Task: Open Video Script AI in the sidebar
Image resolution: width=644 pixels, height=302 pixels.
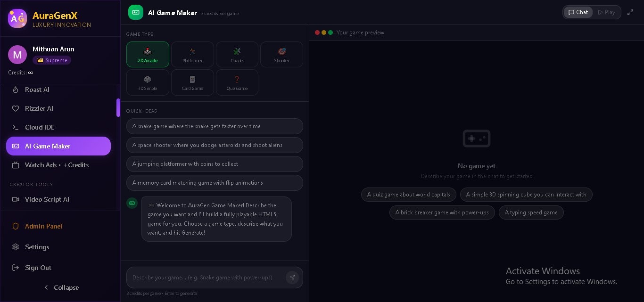Action: [x=58, y=199]
